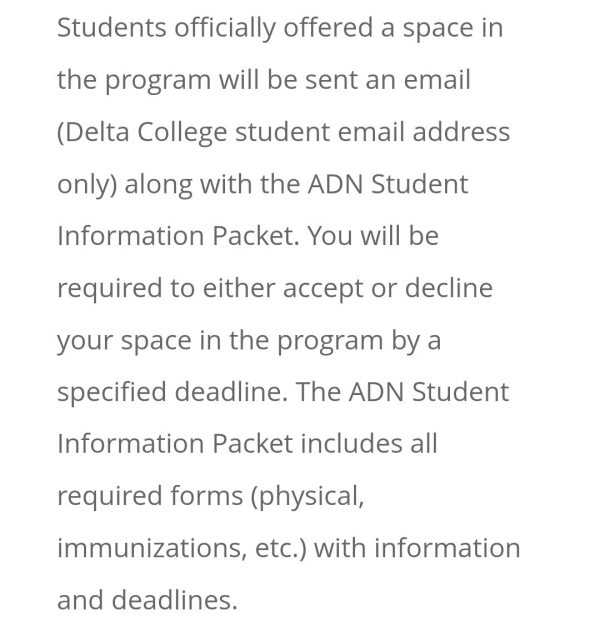The image size is (600, 630).
Task: Select the text "sent an email"
Action: pyautogui.click(x=388, y=80)
